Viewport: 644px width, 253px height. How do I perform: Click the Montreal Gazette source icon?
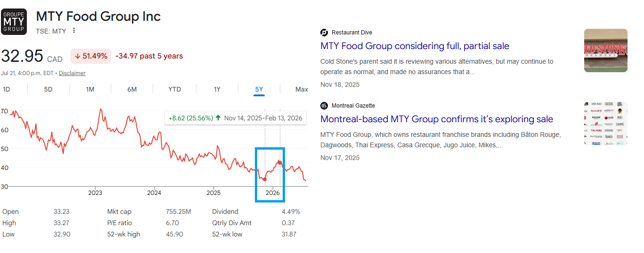tap(324, 106)
